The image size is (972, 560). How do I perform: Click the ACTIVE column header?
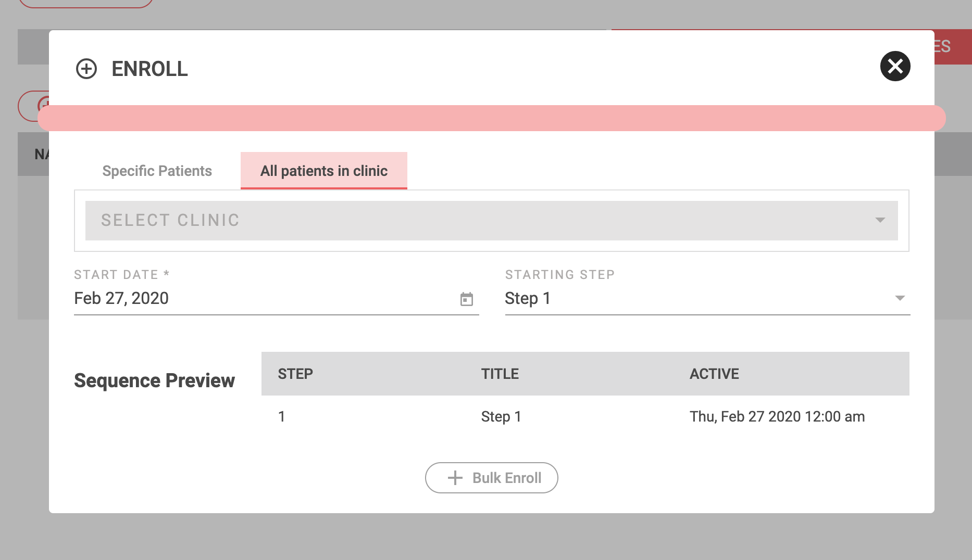[x=714, y=373]
